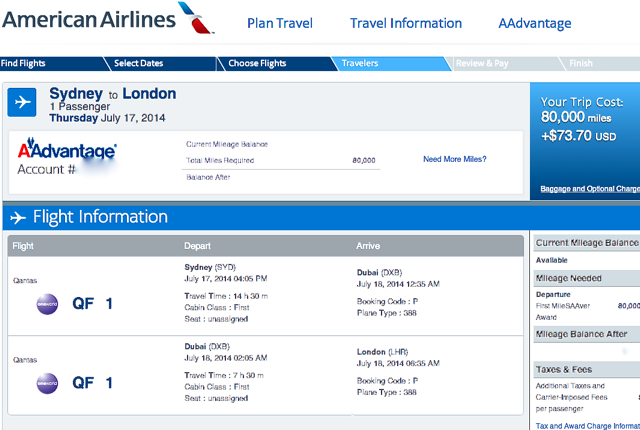This screenshot has width=640, height=430.
Task: Click the American Airlines eagle logo icon
Action: [195, 18]
